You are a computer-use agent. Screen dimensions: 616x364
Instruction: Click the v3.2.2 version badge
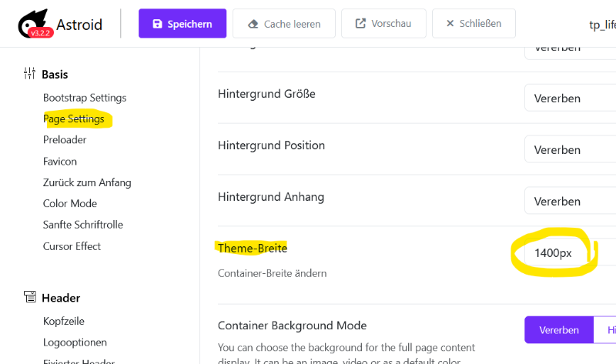click(x=40, y=32)
